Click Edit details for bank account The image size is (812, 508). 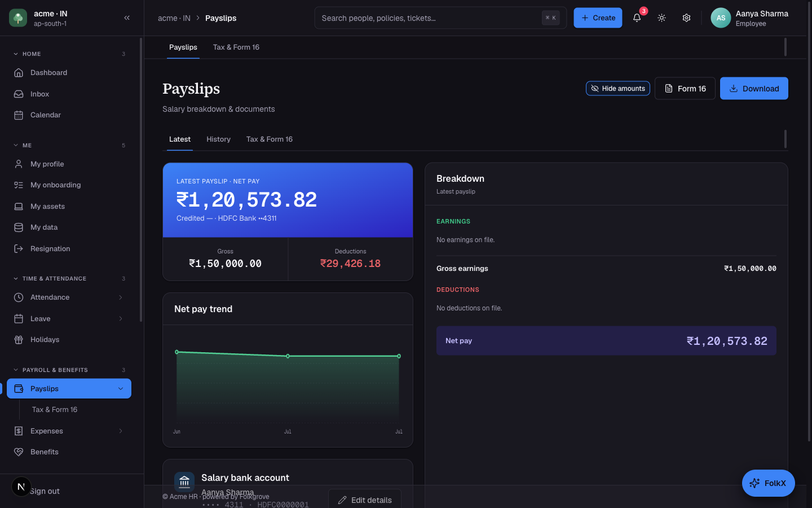(365, 499)
